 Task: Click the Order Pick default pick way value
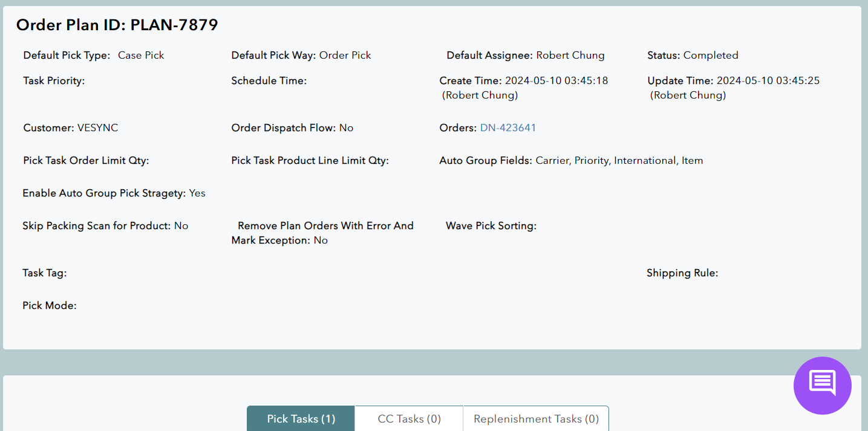(345, 56)
